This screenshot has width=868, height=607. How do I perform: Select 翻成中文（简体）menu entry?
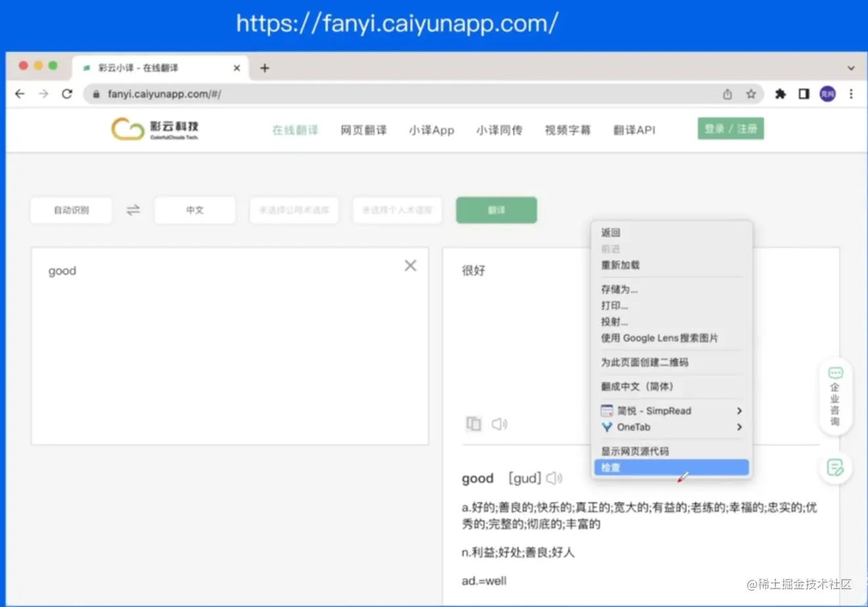point(672,386)
